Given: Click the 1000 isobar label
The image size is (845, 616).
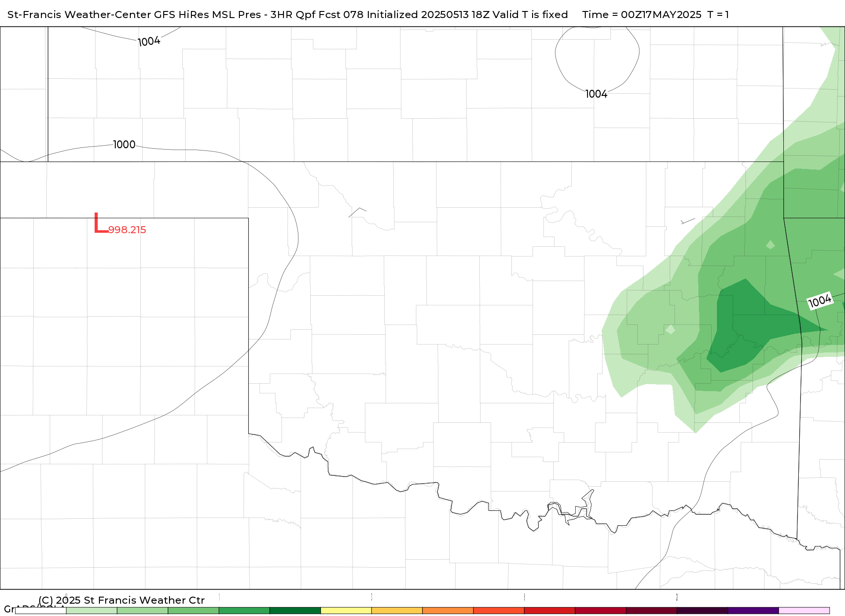Looking at the screenshot, I should pos(124,145).
